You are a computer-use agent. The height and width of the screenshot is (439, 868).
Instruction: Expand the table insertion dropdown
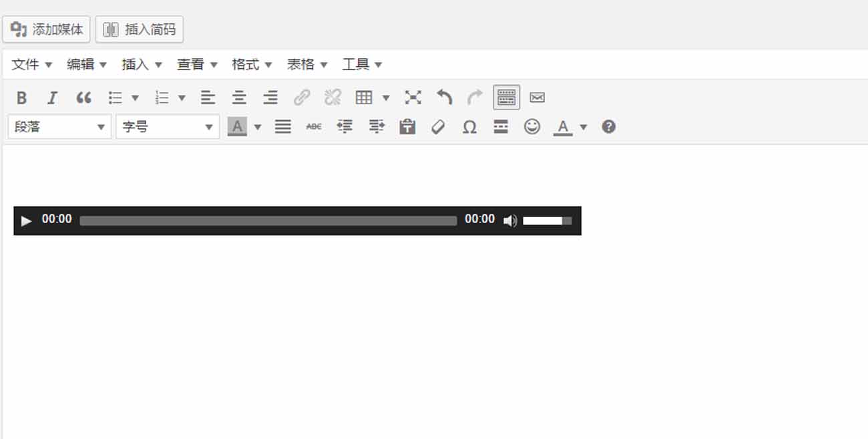pyautogui.click(x=385, y=98)
